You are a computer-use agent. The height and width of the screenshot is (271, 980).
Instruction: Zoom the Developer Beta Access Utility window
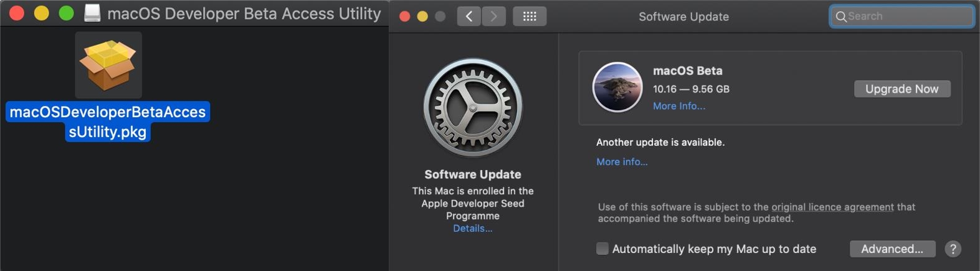click(x=66, y=13)
